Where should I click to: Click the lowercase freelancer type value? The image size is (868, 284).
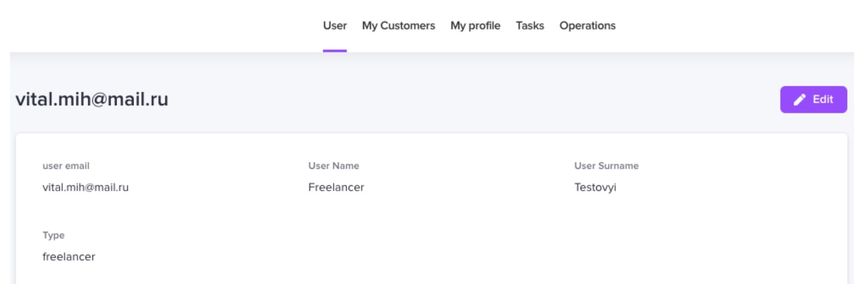point(69,257)
